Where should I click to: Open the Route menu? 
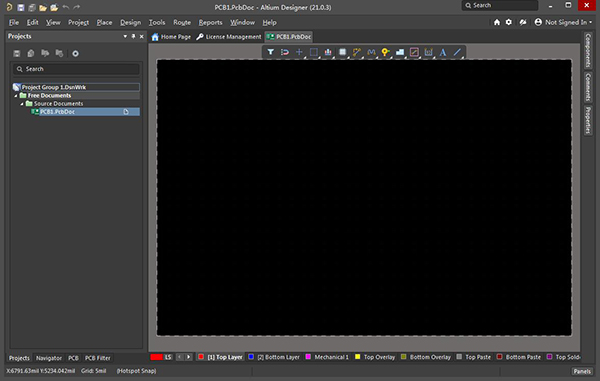[182, 23]
